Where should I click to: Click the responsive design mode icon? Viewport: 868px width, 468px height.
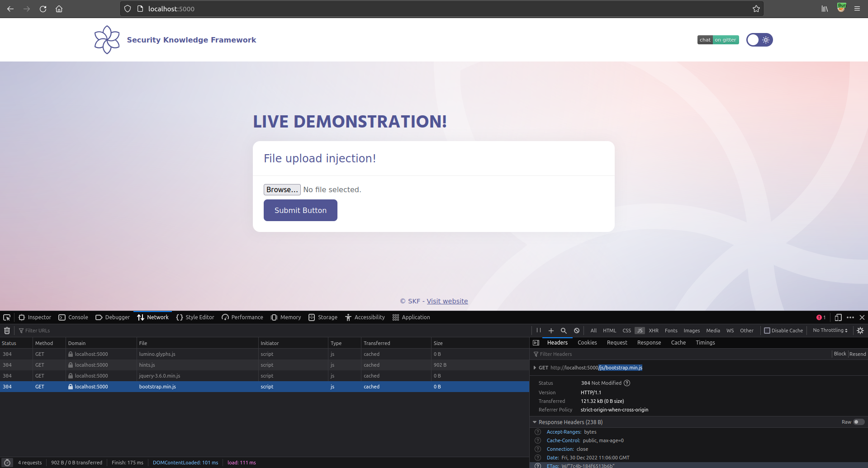(838, 317)
